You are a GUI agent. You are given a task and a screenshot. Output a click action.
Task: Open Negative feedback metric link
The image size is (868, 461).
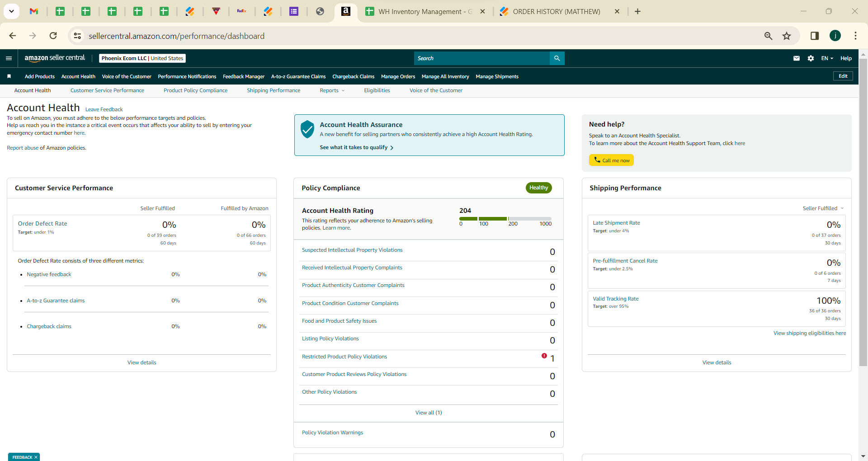point(49,274)
